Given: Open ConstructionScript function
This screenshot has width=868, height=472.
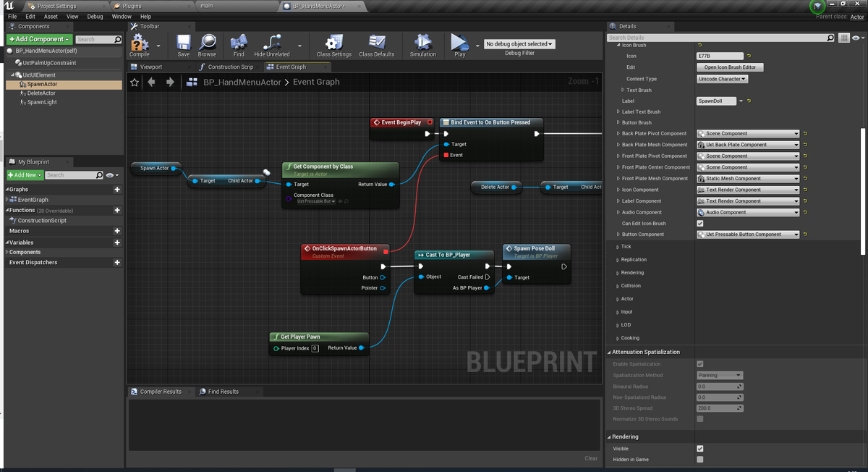Looking at the screenshot, I should 41,221.
